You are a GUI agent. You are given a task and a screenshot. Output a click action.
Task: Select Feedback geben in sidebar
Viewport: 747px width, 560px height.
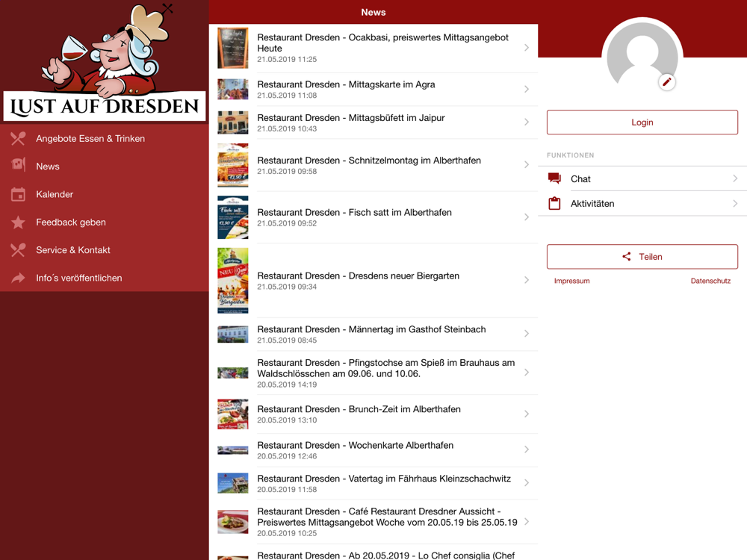click(105, 223)
